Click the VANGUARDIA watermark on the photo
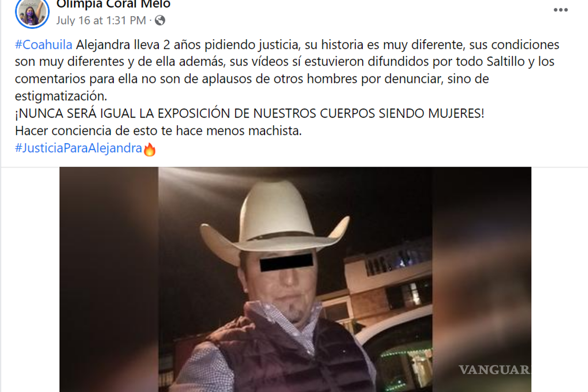 pos(495,369)
